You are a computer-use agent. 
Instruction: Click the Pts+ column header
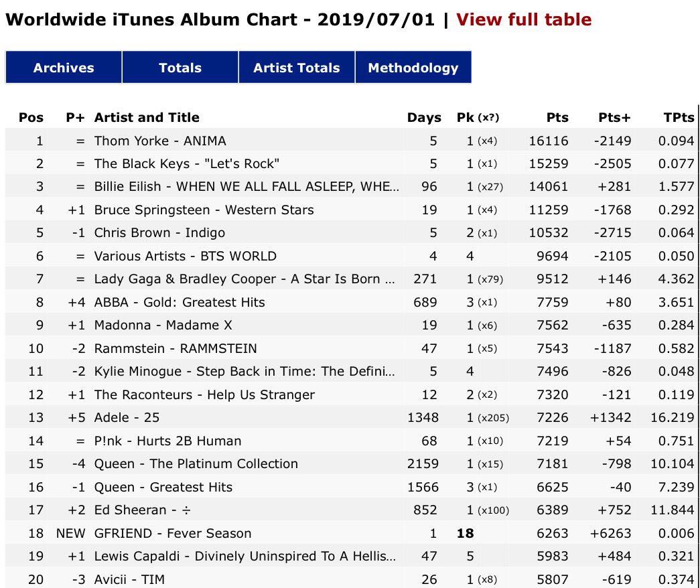614,117
